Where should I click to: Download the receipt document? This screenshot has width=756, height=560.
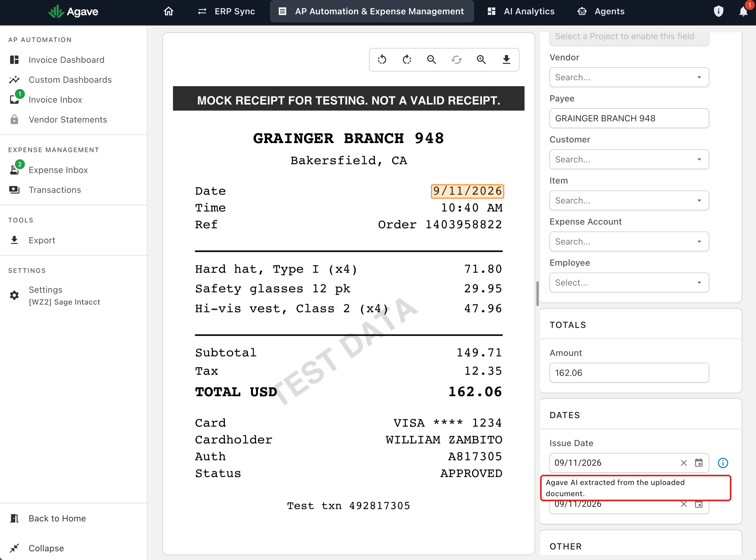506,60
